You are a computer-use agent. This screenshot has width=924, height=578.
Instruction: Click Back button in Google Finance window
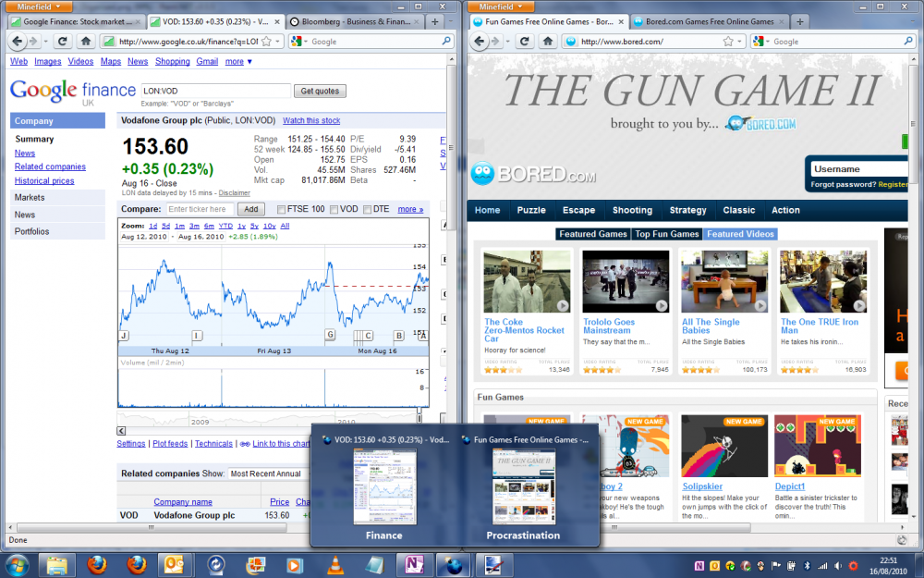click(17, 42)
